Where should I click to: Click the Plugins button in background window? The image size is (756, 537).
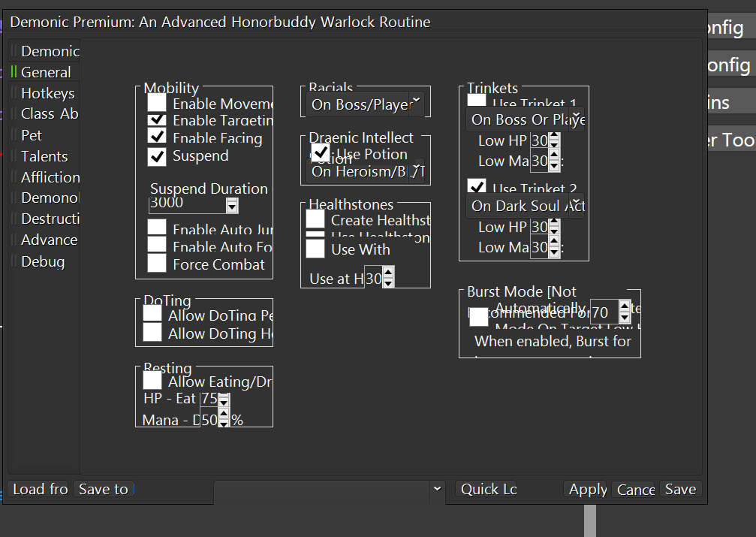click(x=730, y=103)
